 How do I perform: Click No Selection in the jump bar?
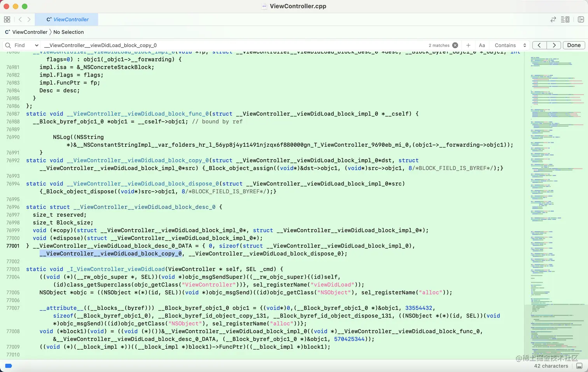tap(68, 32)
